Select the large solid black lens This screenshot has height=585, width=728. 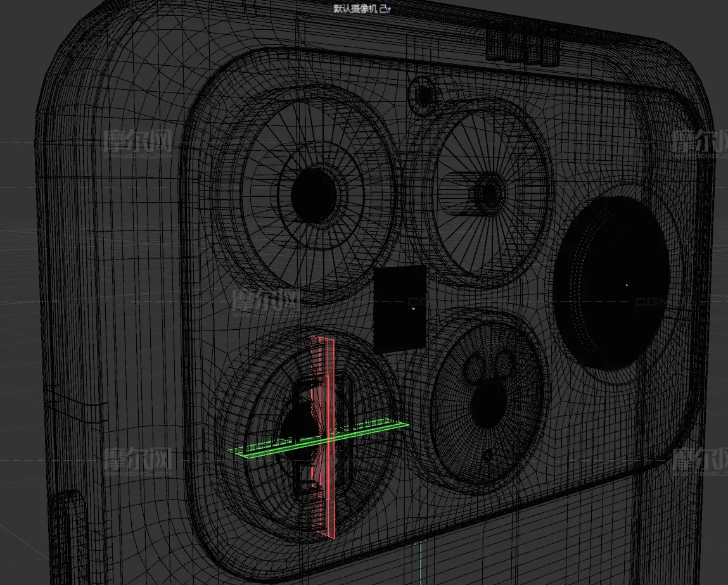point(610,282)
